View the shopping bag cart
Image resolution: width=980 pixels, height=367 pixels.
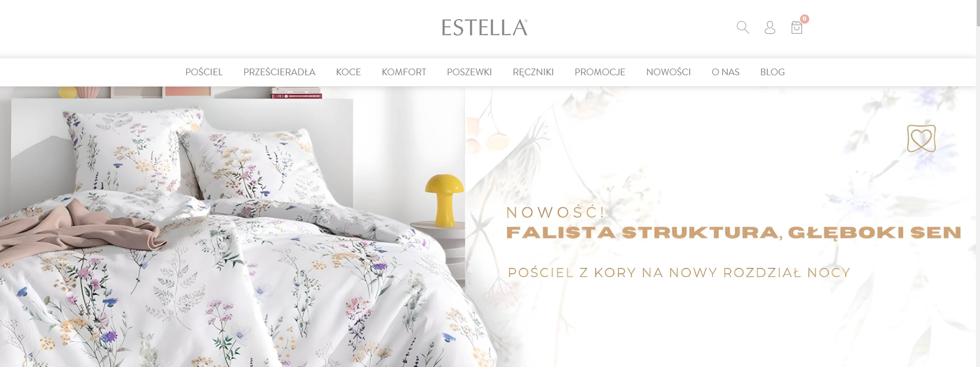[x=796, y=27]
